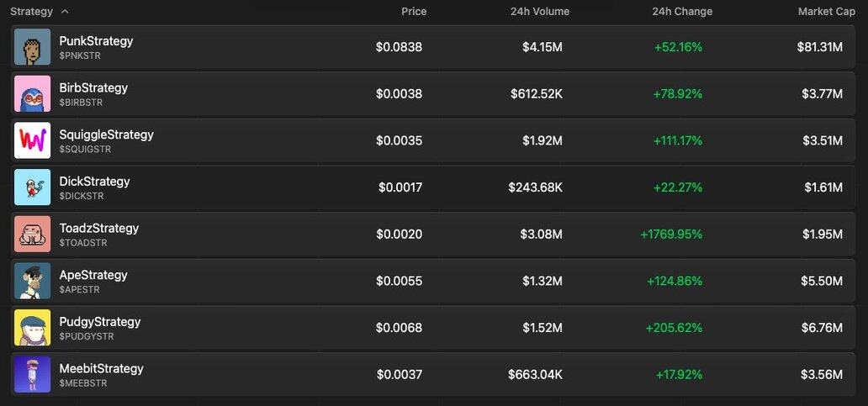Click the PunkStrategy pixel punk icon
Viewport: 868px width, 406px height.
click(x=32, y=47)
